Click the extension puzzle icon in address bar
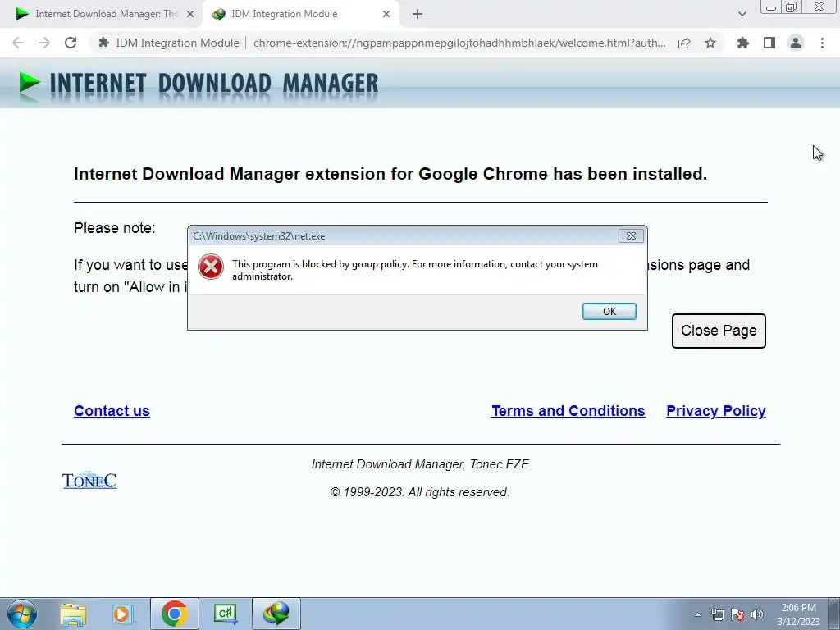 pyautogui.click(x=104, y=43)
